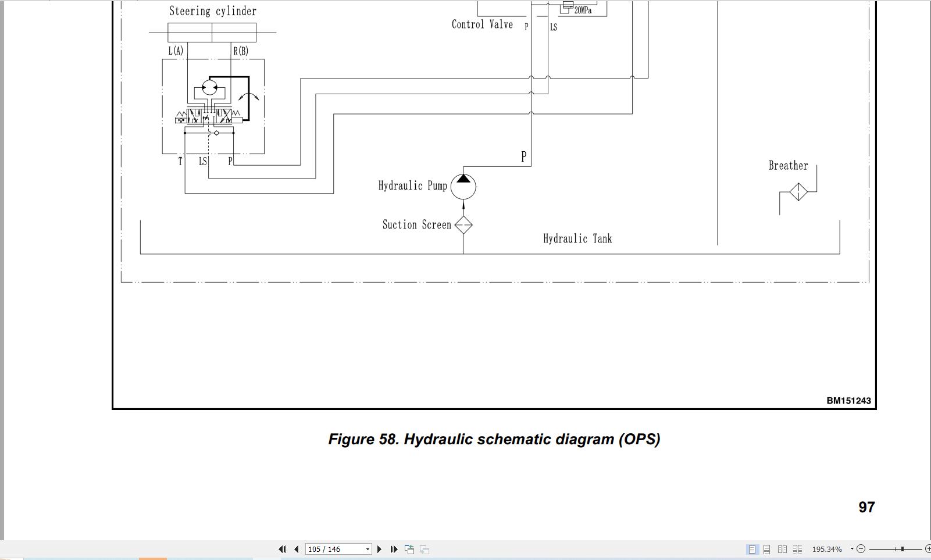Click the BM151243 reference code
Image resolution: width=931 pixels, height=560 pixels.
click(848, 401)
